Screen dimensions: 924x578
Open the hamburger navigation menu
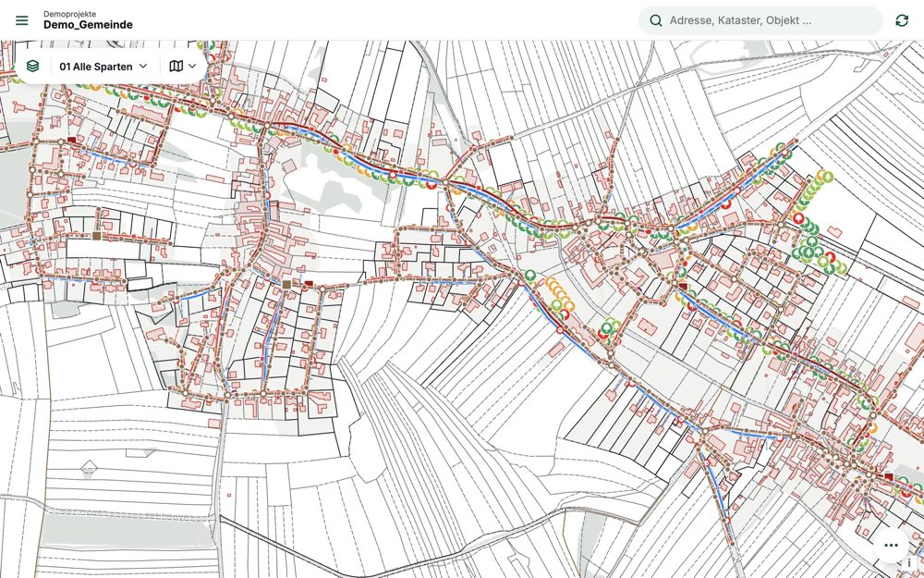click(22, 20)
